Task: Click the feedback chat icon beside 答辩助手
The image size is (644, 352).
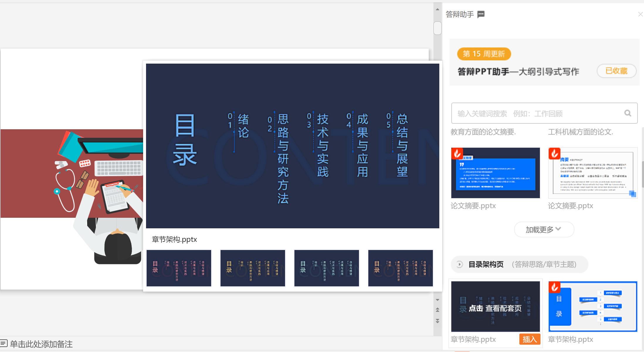Action: tap(481, 14)
